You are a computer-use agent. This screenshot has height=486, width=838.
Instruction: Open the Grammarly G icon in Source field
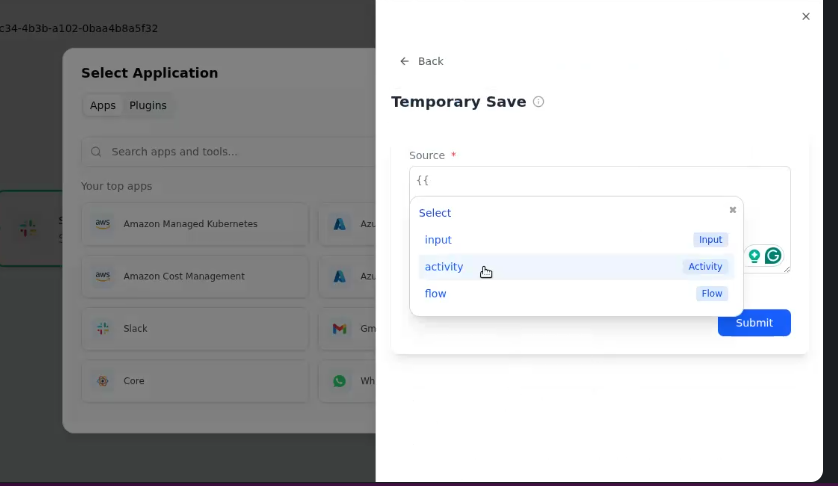point(773,256)
